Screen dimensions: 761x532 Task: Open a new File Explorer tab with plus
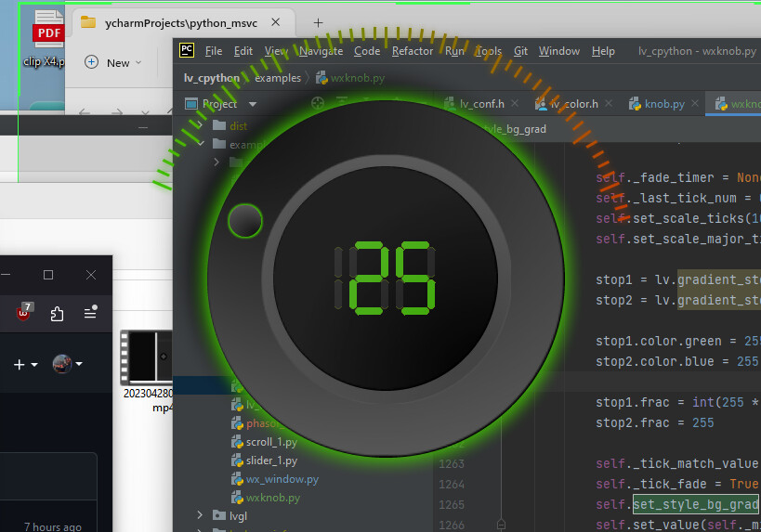(x=318, y=23)
